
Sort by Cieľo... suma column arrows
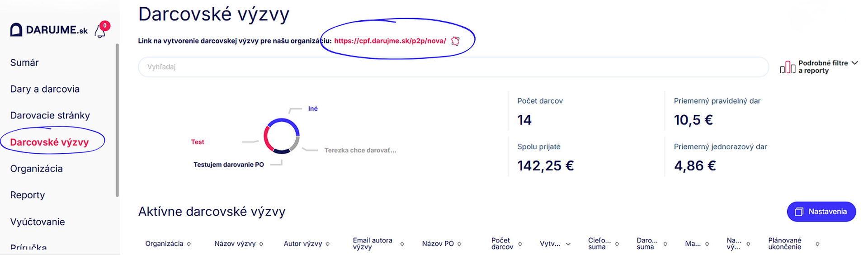pyautogui.click(x=617, y=244)
